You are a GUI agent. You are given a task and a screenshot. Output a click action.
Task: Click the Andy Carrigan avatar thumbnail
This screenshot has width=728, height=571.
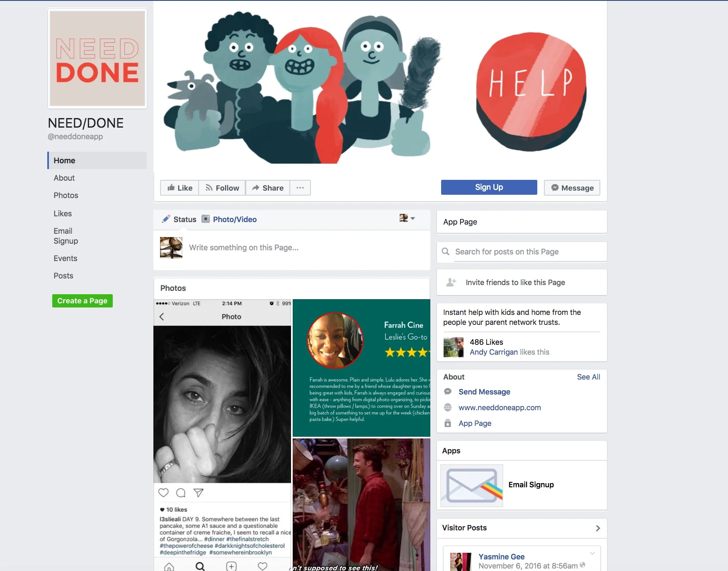click(453, 347)
